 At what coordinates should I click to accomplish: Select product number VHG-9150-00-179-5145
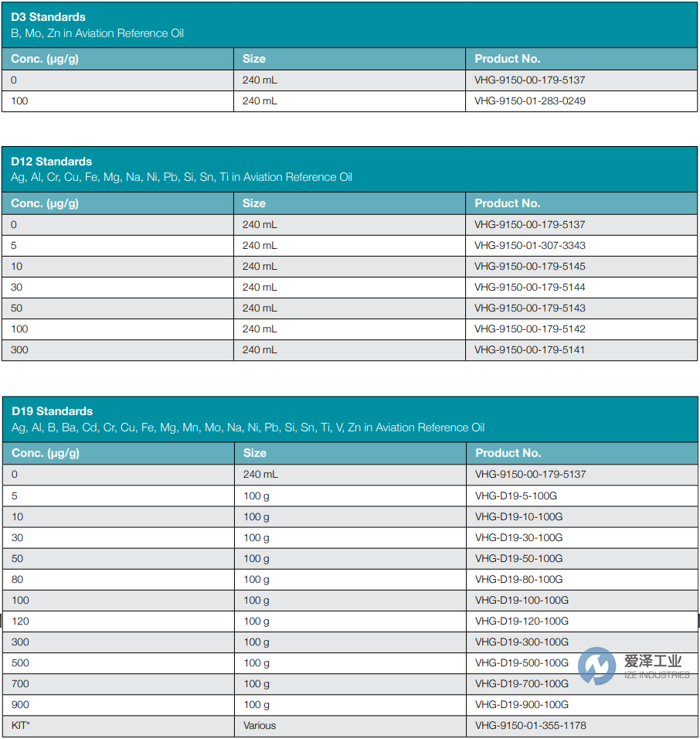point(530,267)
